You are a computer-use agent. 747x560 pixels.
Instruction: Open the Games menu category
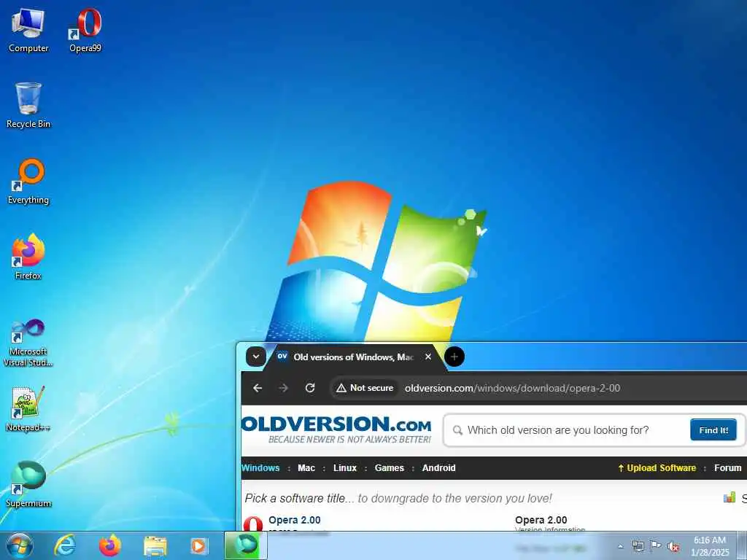click(x=390, y=468)
